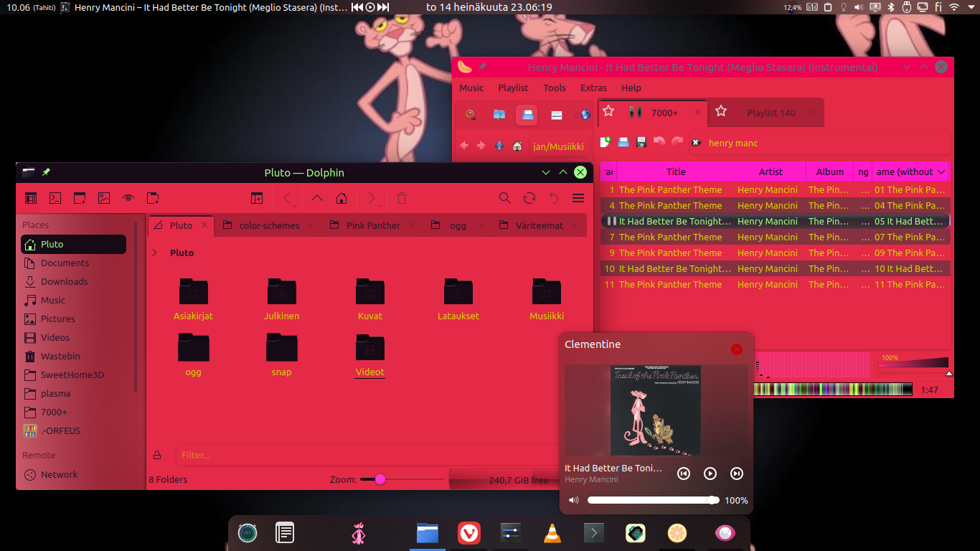The width and height of the screenshot is (980, 551).
Task: Launch VLC from the dock
Action: [552, 533]
